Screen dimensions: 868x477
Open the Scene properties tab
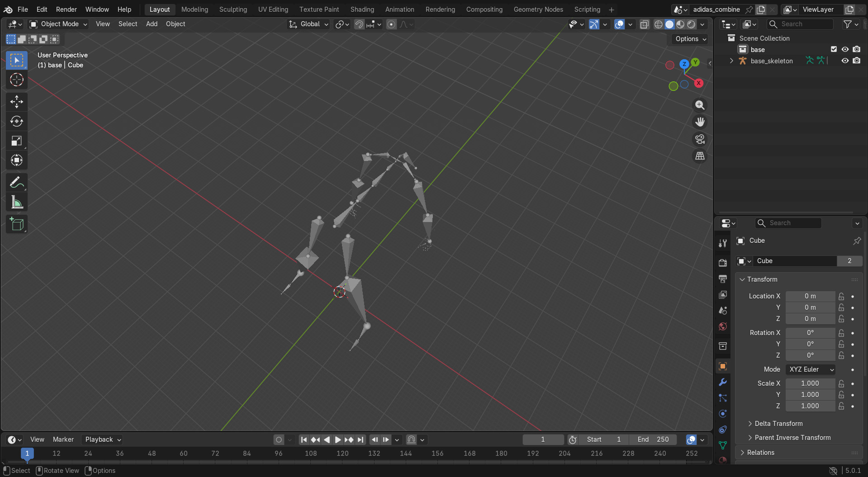pyautogui.click(x=723, y=310)
